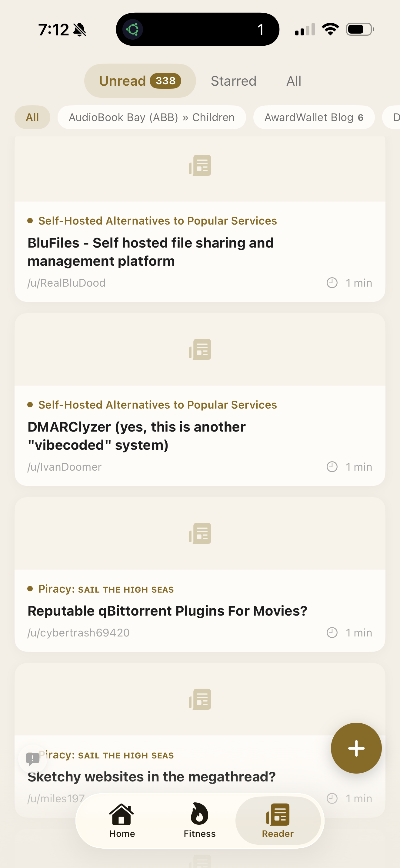This screenshot has height=868, width=400.
Task: Switch to the All articles tab
Action: coord(293,81)
